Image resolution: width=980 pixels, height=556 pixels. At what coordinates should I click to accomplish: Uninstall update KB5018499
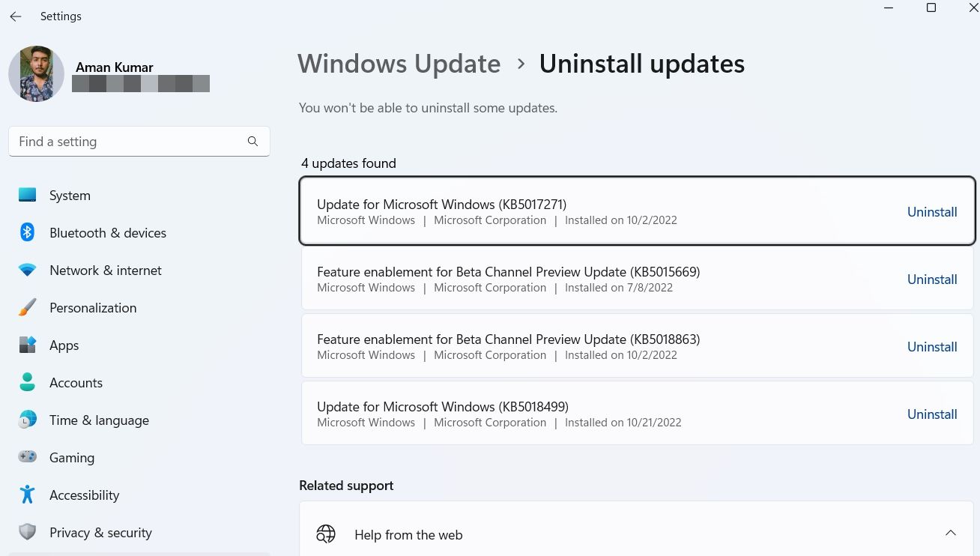932,414
